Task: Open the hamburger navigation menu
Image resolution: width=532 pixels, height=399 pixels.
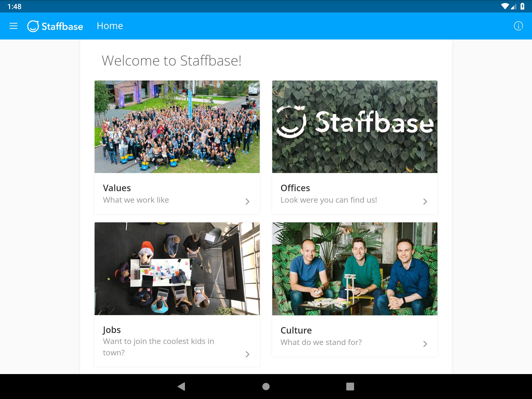Action: point(14,26)
